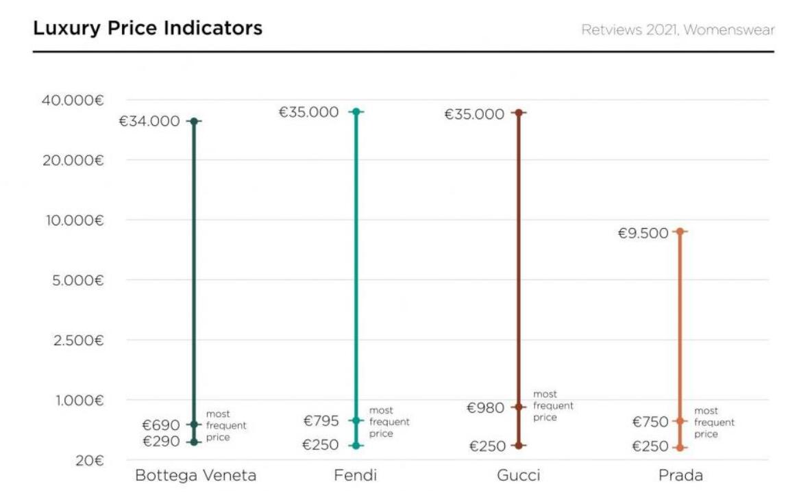Click the Fendi brand label

pos(355,475)
